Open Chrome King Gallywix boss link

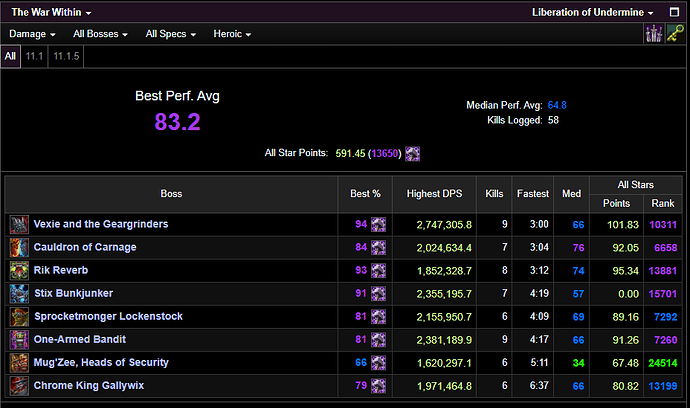[89, 386]
